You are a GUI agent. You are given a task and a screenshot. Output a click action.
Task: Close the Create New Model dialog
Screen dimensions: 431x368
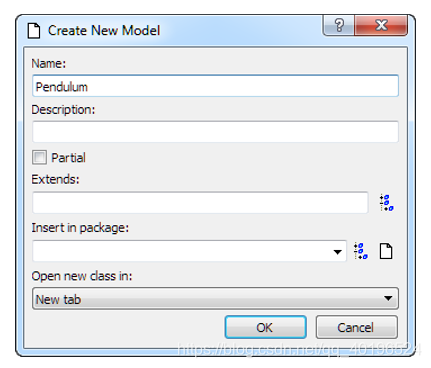[x=381, y=25]
